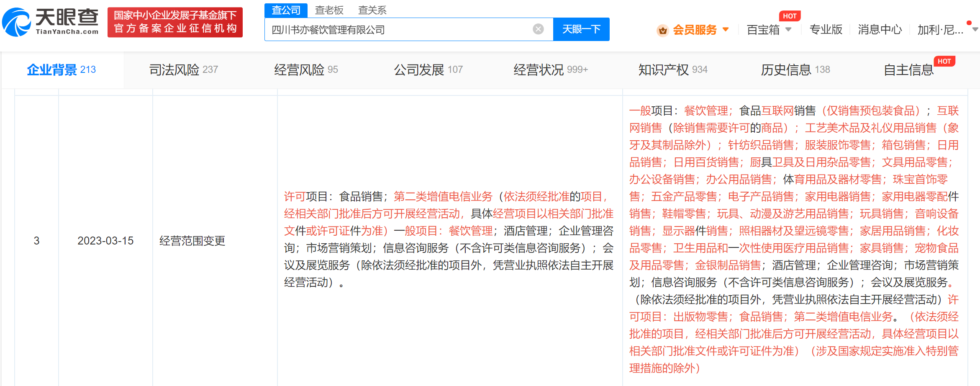Screen dimensions: 980x386
Task: Clear the search box using the X icon
Action: 538,28
